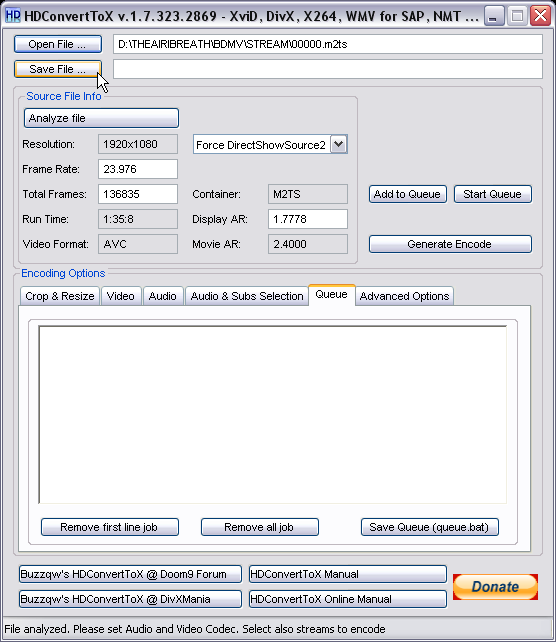This screenshot has height=642, width=556.
Task: Click the Resolution value 1920x1080
Action: (x=138, y=144)
